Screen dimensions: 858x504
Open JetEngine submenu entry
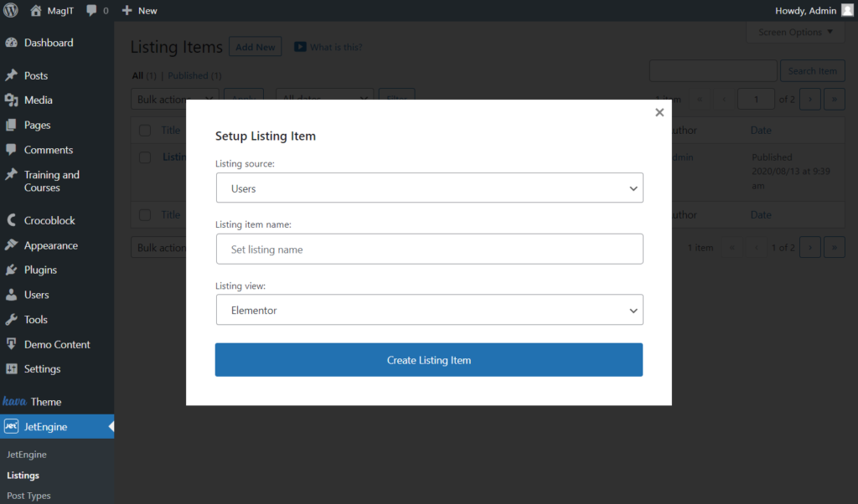coord(26,455)
